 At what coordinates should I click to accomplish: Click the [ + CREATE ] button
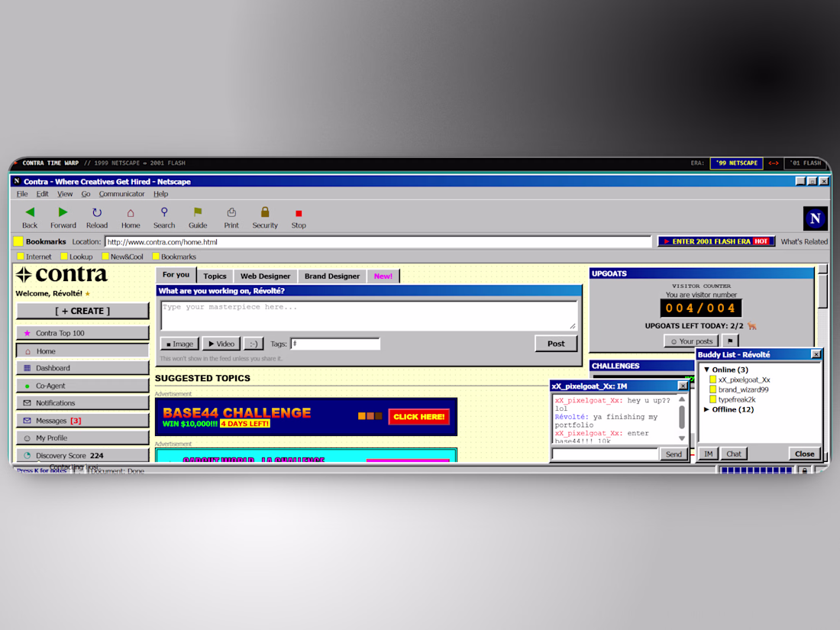click(x=82, y=311)
